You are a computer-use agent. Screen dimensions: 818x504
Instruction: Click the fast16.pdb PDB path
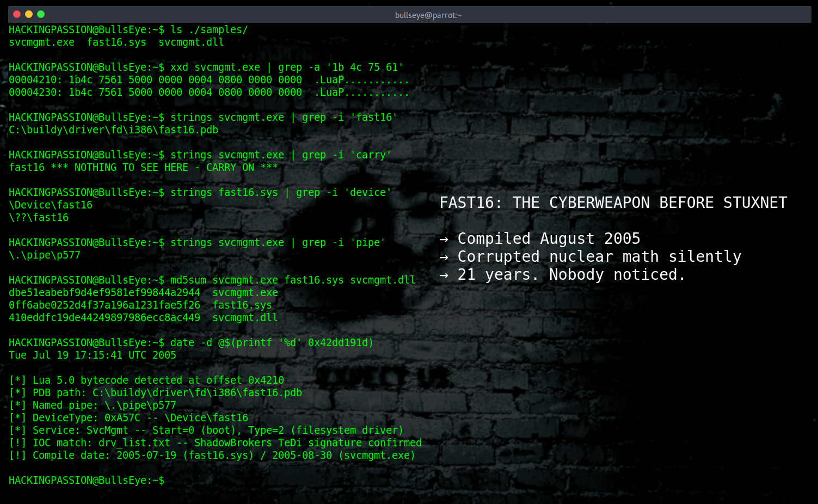click(113, 130)
